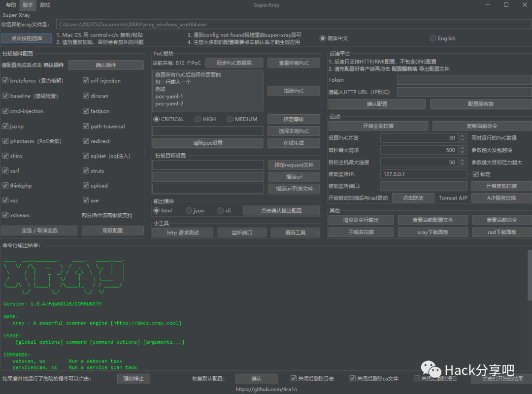Click 全选 / 取消全选 button
This screenshot has height=394, width=532.
(x=39, y=230)
